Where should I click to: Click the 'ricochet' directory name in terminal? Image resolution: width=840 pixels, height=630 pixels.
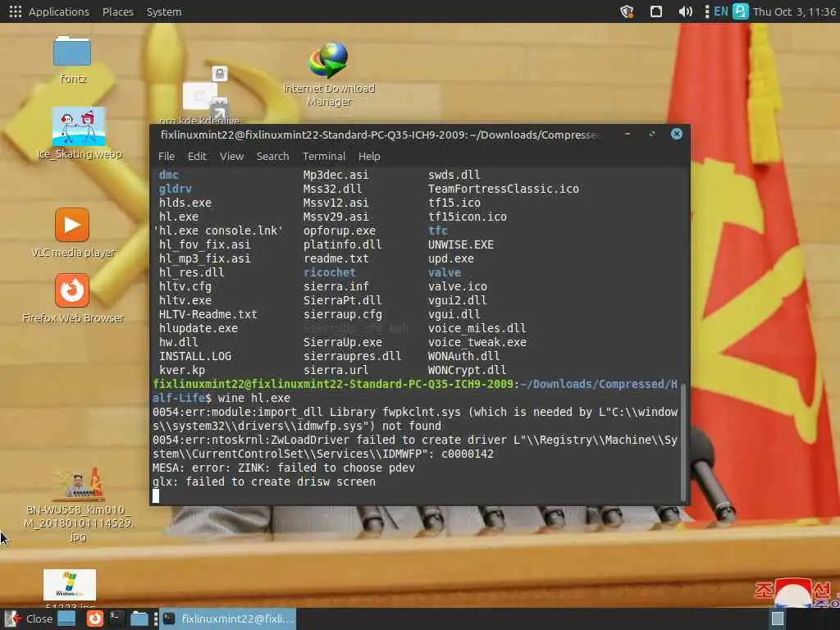coord(329,272)
